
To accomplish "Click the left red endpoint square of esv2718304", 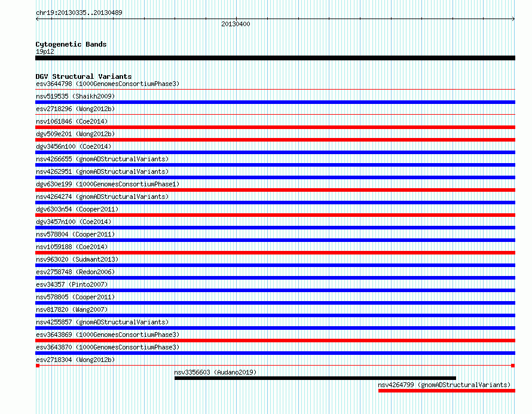I will click(38, 366).
